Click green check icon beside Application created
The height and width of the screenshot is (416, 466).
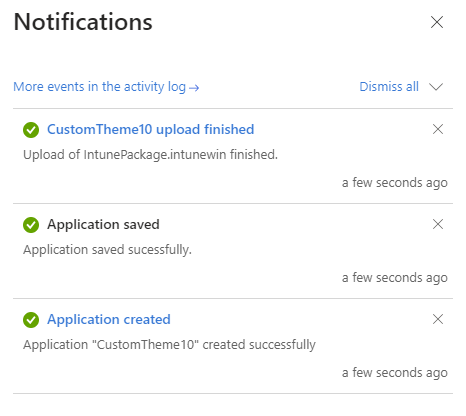pos(31,320)
